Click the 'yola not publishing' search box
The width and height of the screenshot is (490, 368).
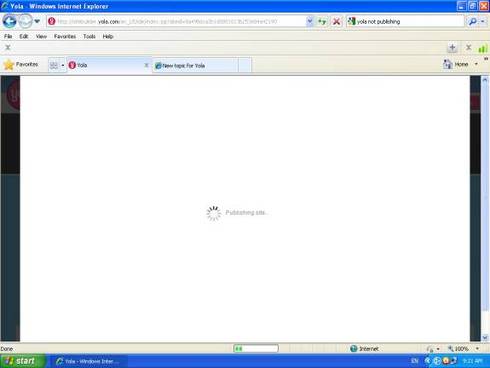point(405,21)
